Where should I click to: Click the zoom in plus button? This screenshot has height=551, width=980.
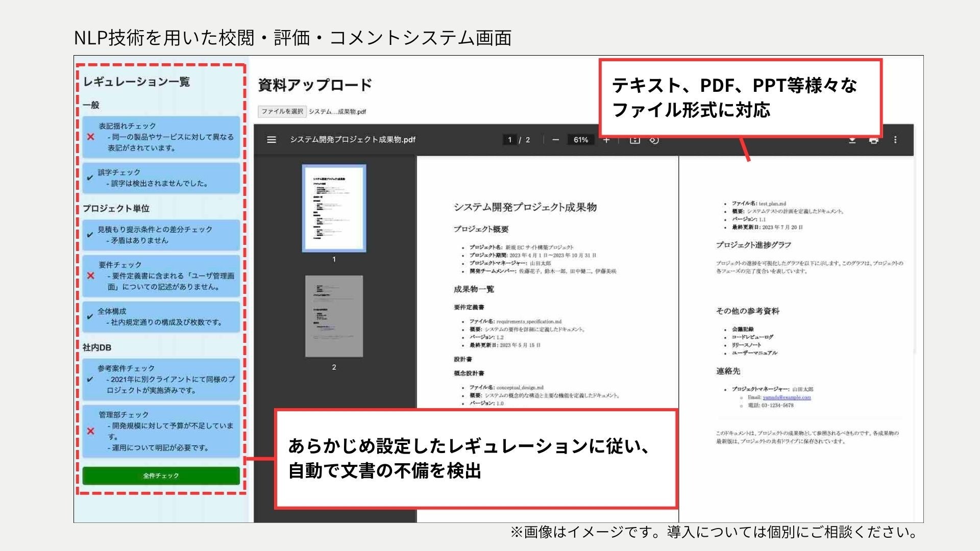point(606,140)
